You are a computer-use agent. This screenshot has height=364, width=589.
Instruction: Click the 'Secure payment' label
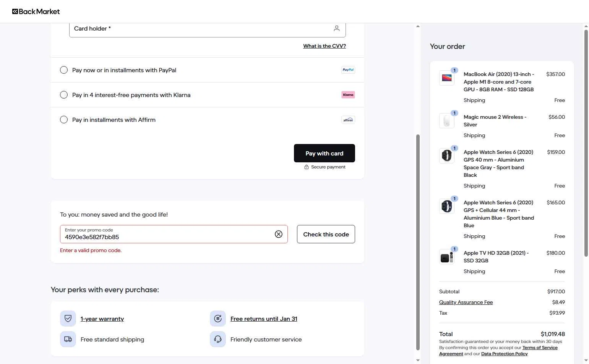tap(328, 167)
